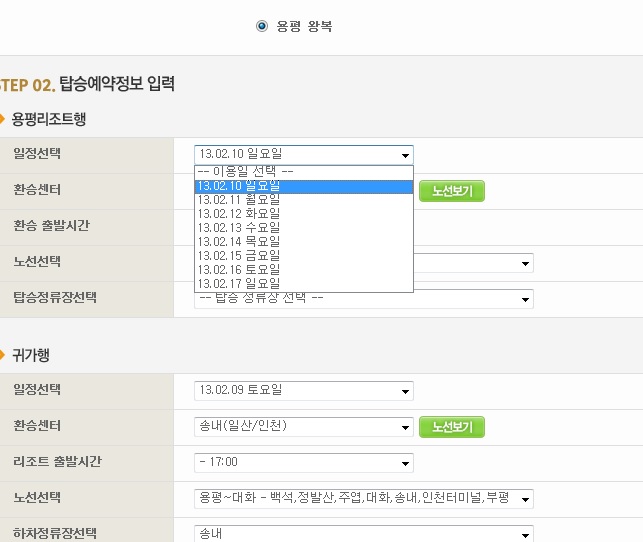
Task: Choose 13.02.15 금요일 from the list
Action: [303, 256]
